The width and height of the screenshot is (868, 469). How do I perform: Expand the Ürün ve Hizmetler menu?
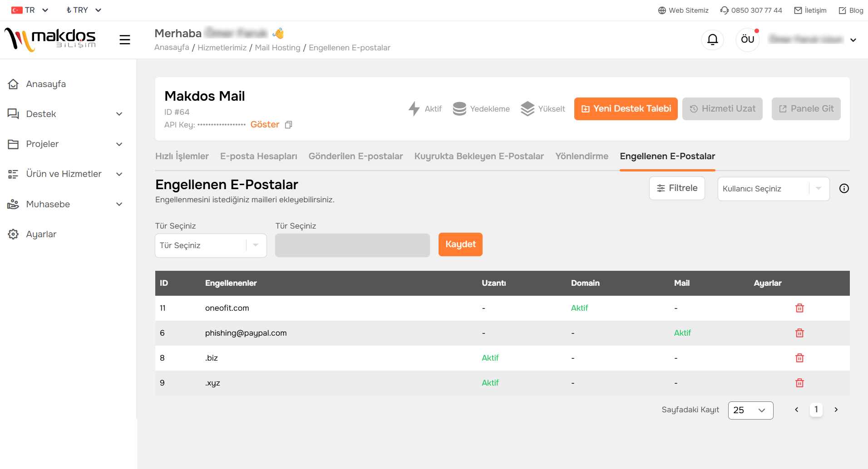[x=65, y=174]
